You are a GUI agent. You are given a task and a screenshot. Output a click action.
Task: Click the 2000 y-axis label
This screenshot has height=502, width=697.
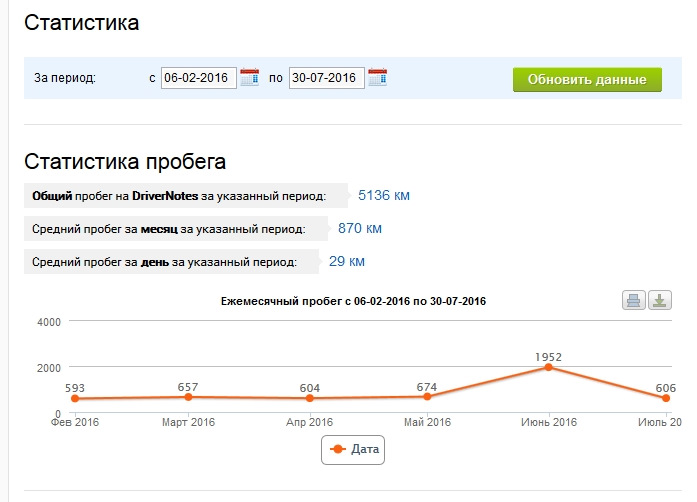click(x=49, y=368)
